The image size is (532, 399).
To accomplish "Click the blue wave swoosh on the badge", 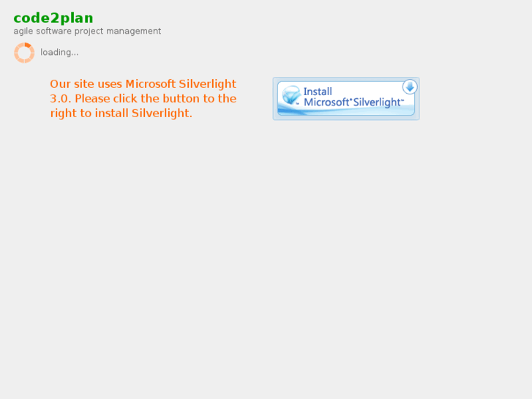I will click(x=346, y=111).
